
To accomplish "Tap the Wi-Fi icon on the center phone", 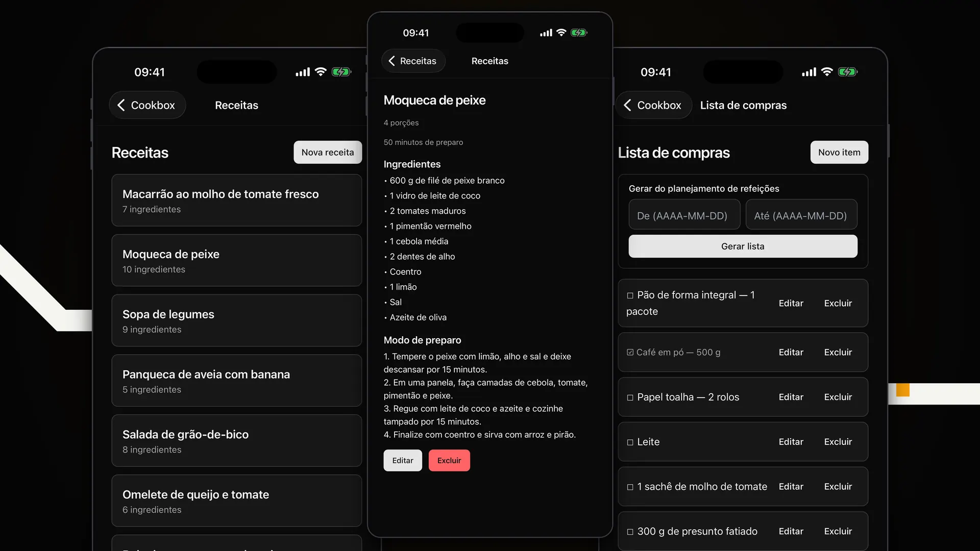I will [561, 33].
